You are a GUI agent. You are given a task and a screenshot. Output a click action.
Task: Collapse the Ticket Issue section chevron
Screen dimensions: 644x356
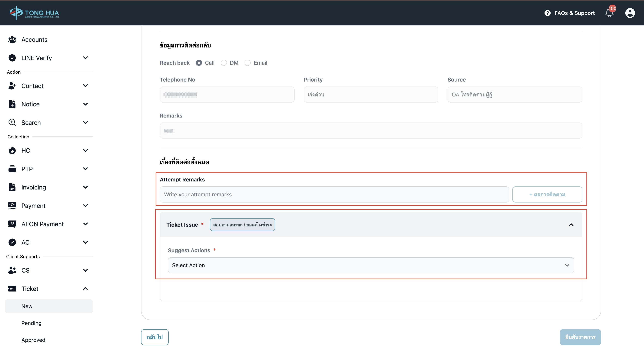pyautogui.click(x=571, y=225)
